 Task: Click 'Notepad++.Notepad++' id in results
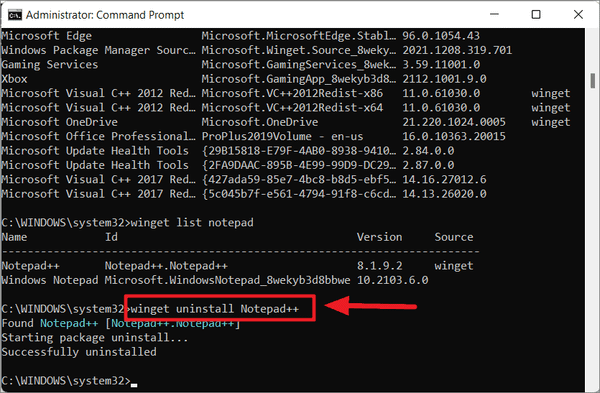(x=166, y=266)
